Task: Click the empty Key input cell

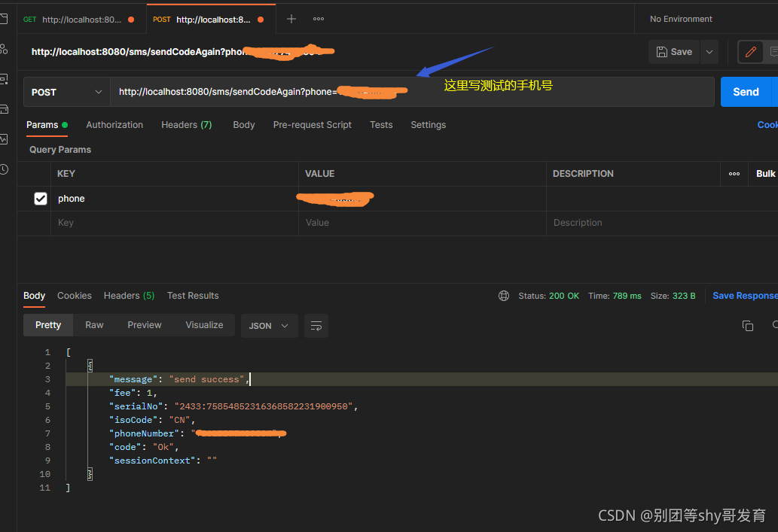Action: pos(175,223)
